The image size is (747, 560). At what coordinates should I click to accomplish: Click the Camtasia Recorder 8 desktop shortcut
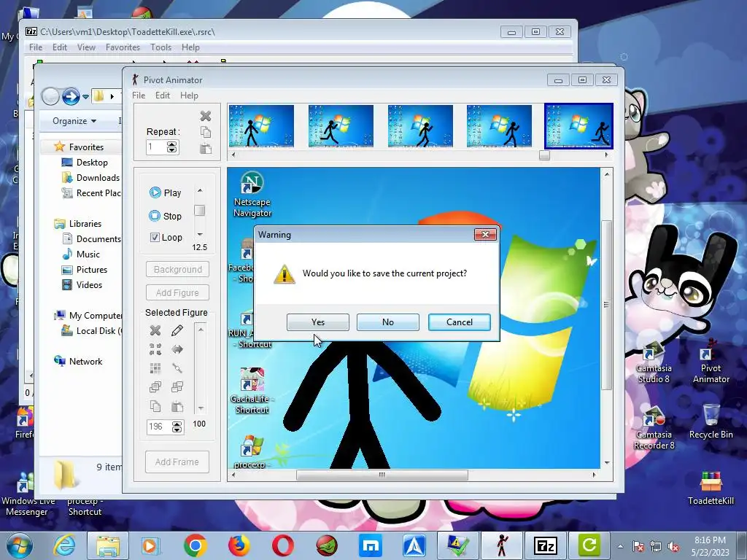[654, 427]
